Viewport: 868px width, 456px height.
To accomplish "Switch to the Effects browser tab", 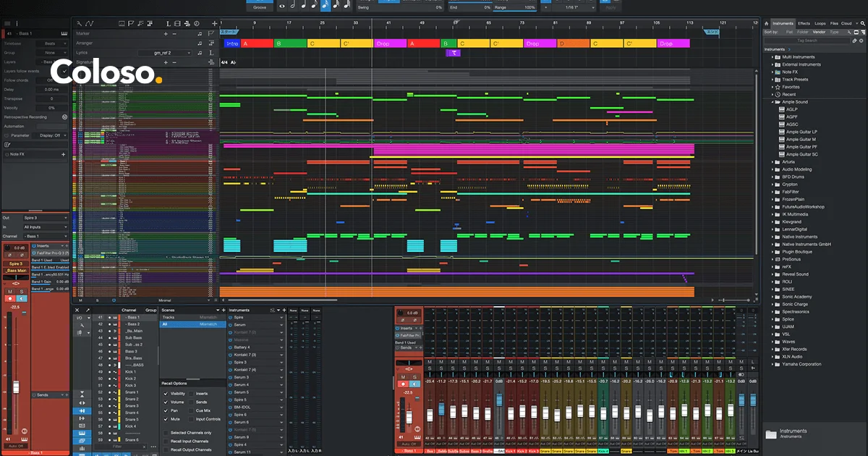I will (x=804, y=24).
